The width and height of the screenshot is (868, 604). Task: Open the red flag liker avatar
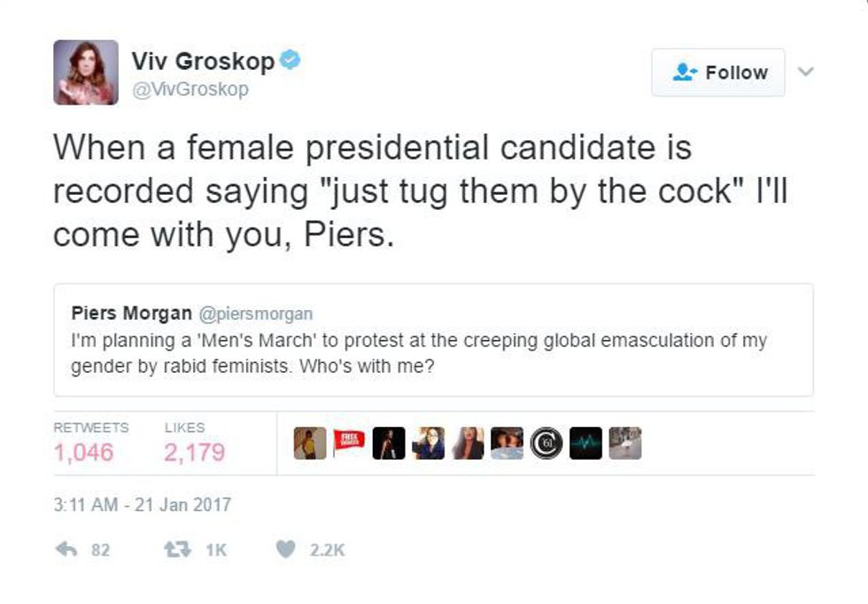click(350, 443)
